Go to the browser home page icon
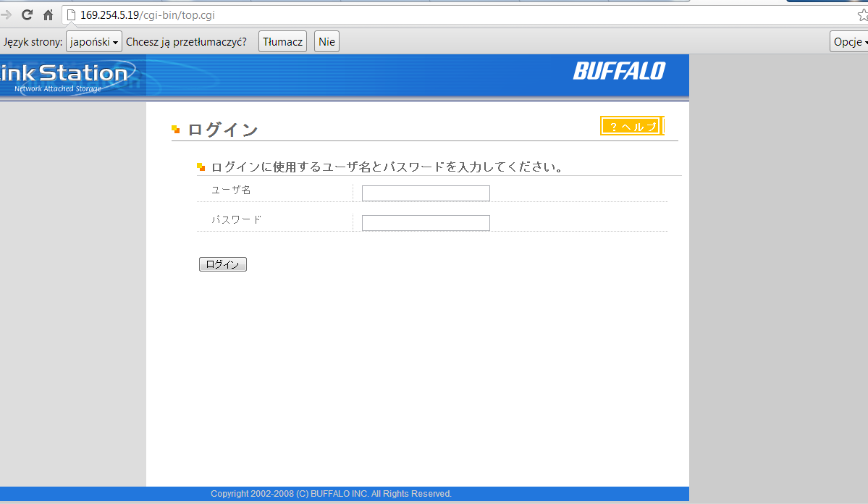868x504 pixels. pos(49,15)
